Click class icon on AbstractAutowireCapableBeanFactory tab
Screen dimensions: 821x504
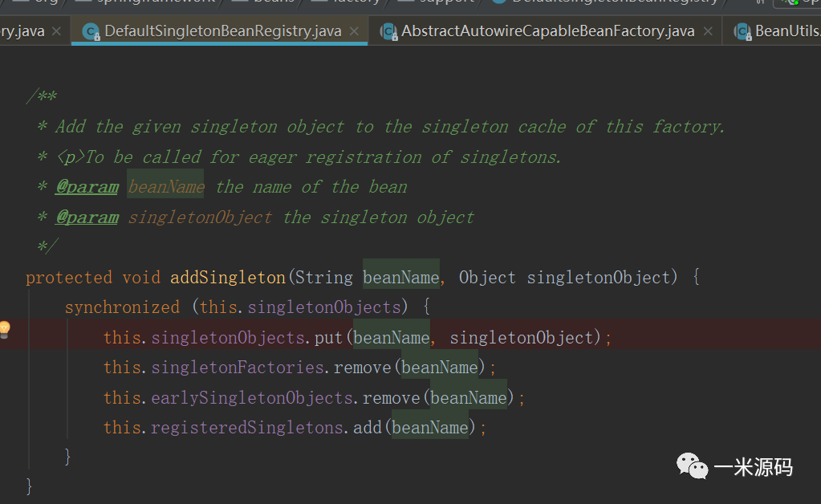point(388,32)
